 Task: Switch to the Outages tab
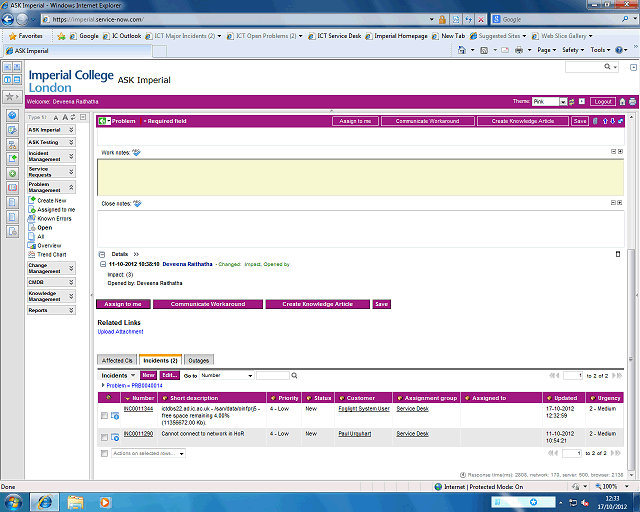click(199, 359)
